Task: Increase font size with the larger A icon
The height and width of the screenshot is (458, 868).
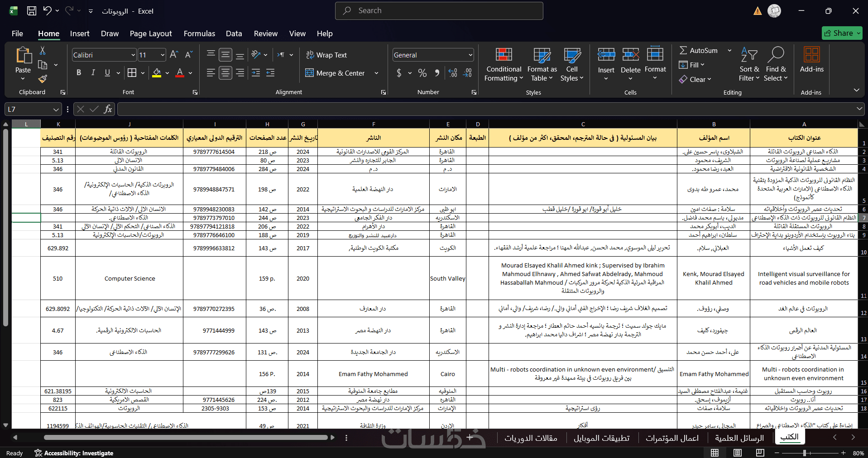Action: pyautogui.click(x=174, y=55)
